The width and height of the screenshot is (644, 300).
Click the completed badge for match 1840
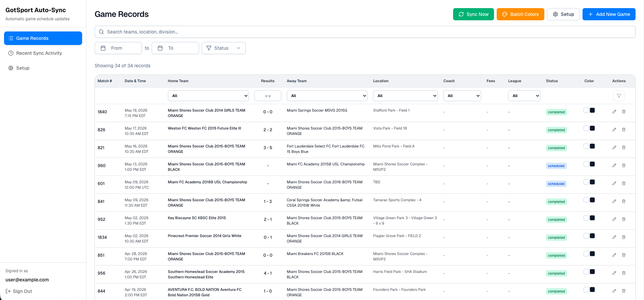click(556, 112)
